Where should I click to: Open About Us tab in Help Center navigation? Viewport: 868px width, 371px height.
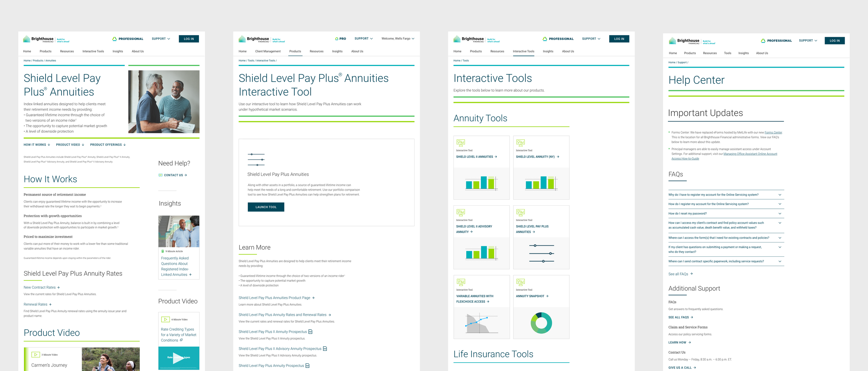[x=762, y=53]
